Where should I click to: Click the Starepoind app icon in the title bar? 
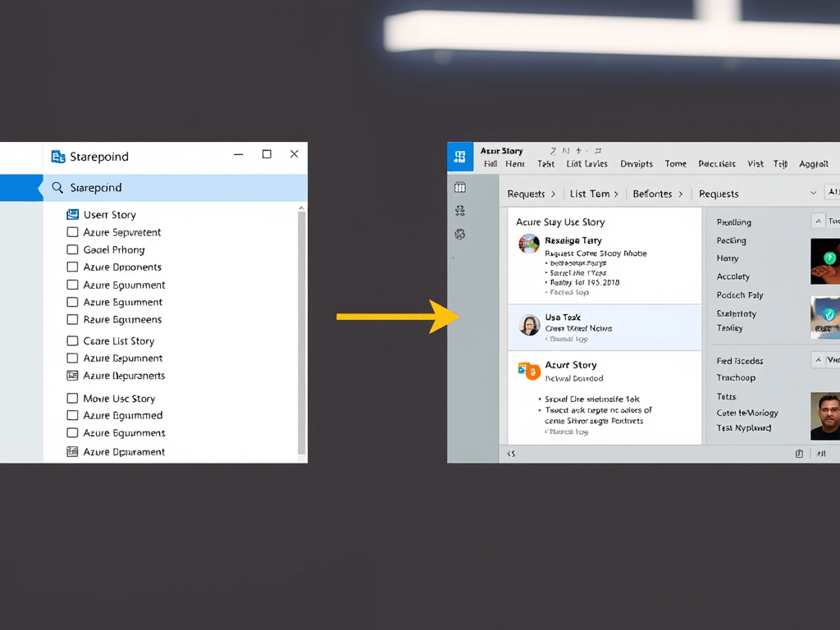point(57,156)
